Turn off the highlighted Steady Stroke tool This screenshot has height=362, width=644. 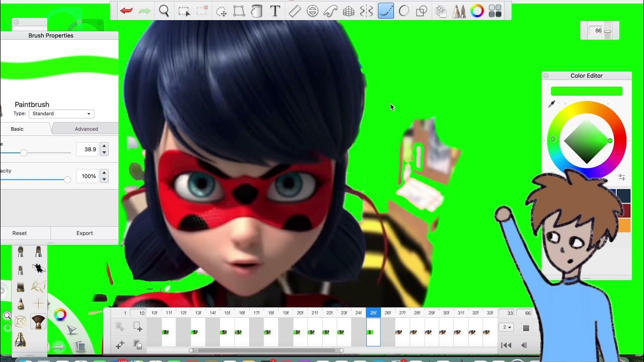(385, 11)
